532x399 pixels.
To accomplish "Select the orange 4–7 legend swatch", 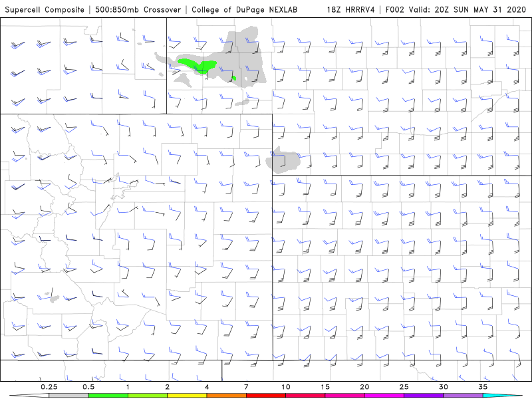I will pos(226,395).
